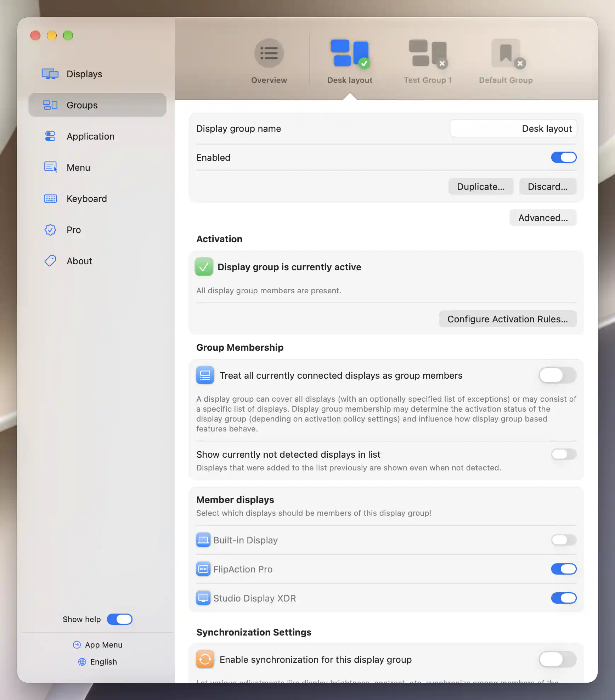Turn off the Show help switch
This screenshot has height=700, width=615.
(120, 619)
